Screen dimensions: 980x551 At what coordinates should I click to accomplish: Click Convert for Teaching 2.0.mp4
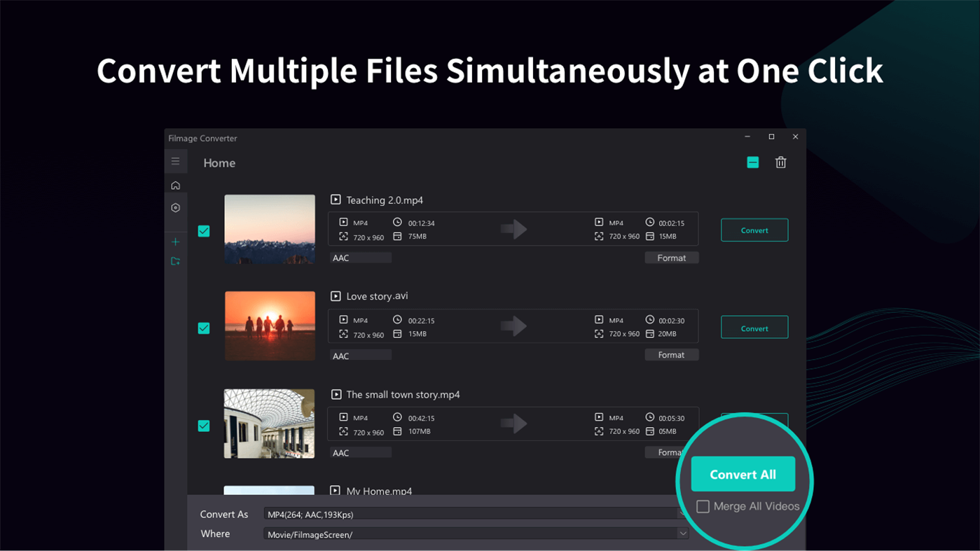click(754, 230)
